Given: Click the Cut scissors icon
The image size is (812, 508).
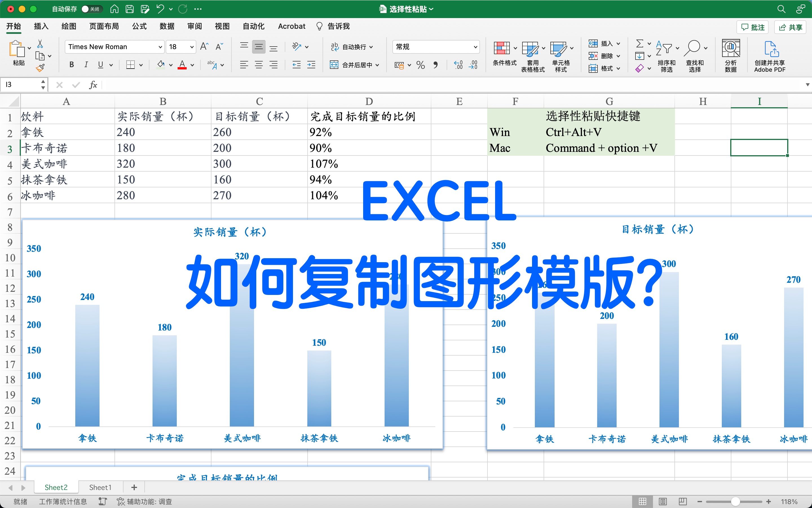Looking at the screenshot, I should point(40,43).
